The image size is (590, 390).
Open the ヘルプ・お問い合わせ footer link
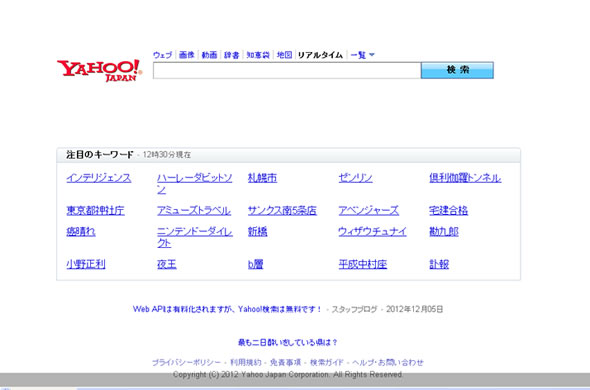pos(388,362)
